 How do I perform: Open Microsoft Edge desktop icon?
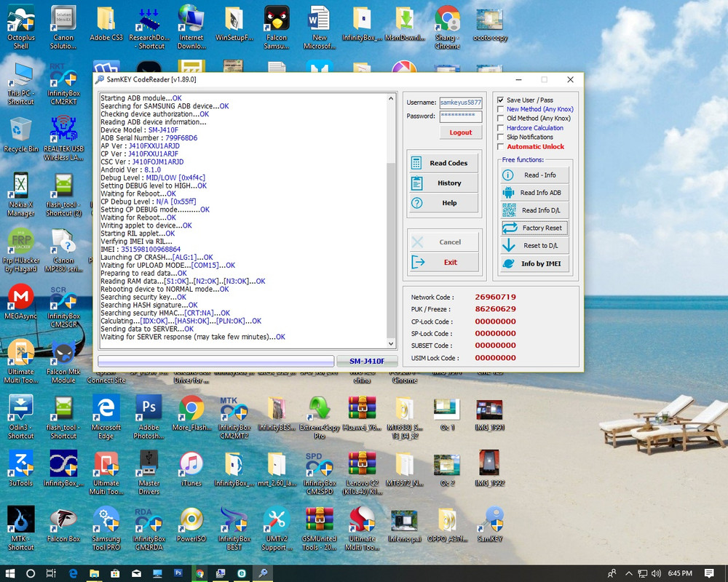click(106, 418)
